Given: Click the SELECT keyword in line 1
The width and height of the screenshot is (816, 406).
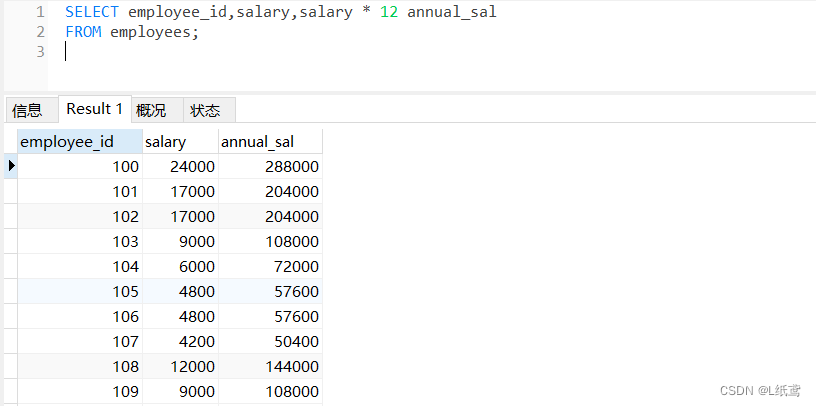Looking at the screenshot, I should point(92,12).
